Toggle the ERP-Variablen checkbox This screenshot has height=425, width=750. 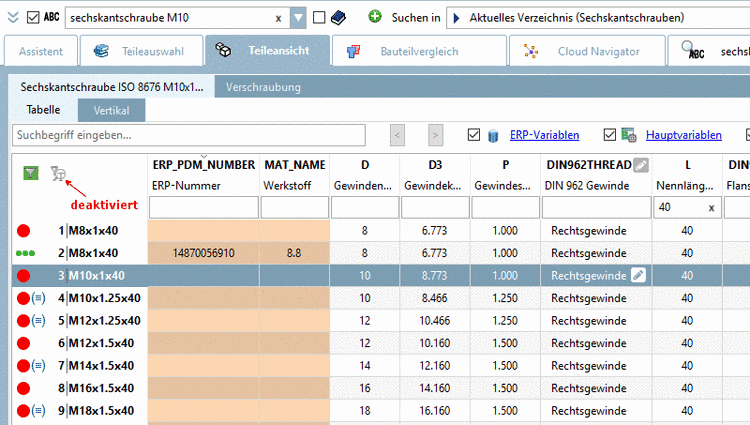[474, 135]
